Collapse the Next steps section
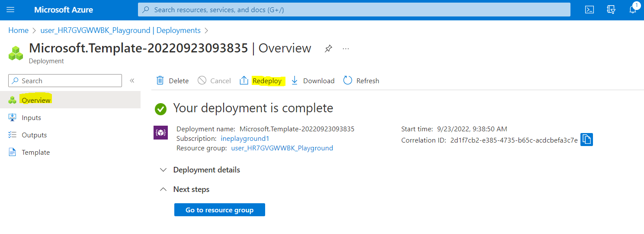The width and height of the screenshot is (644, 234). (x=191, y=189)
